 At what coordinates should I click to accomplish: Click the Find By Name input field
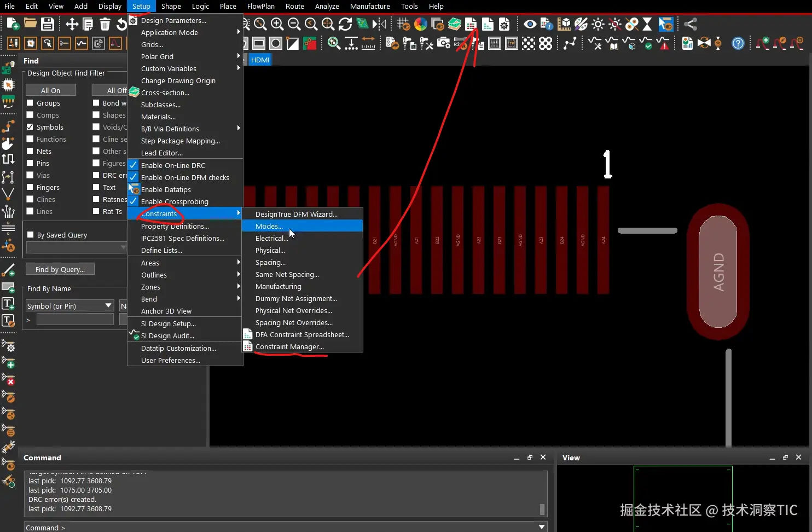coord(75,320)
